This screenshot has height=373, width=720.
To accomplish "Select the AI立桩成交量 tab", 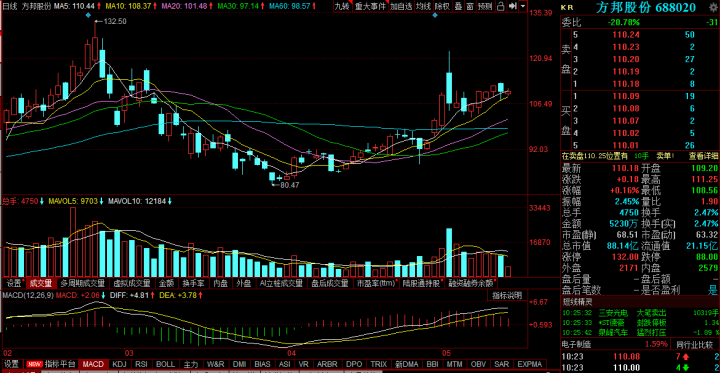I will click(x=281, y=283).
